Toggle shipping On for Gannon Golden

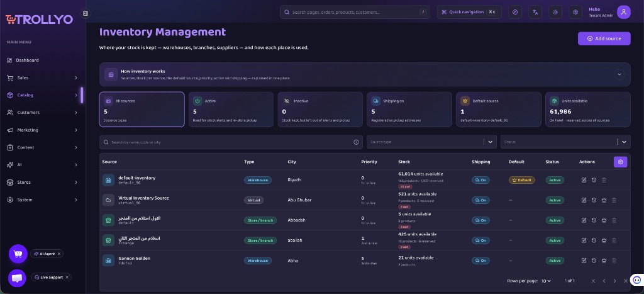click(x=480, y=260)
